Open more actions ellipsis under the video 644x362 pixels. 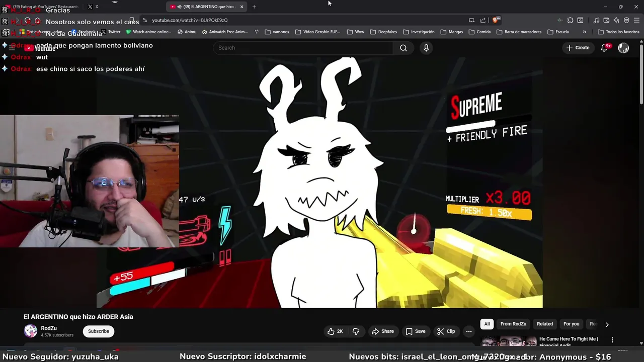[469, 331]
